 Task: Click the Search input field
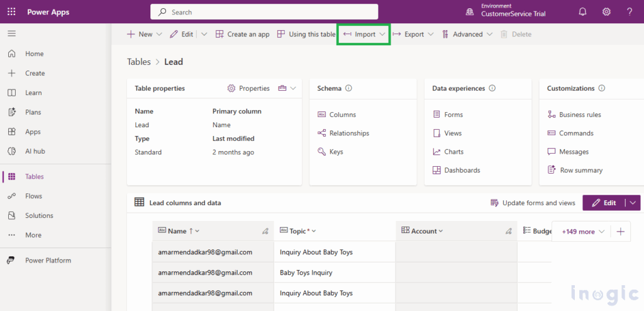click(264, 12)
